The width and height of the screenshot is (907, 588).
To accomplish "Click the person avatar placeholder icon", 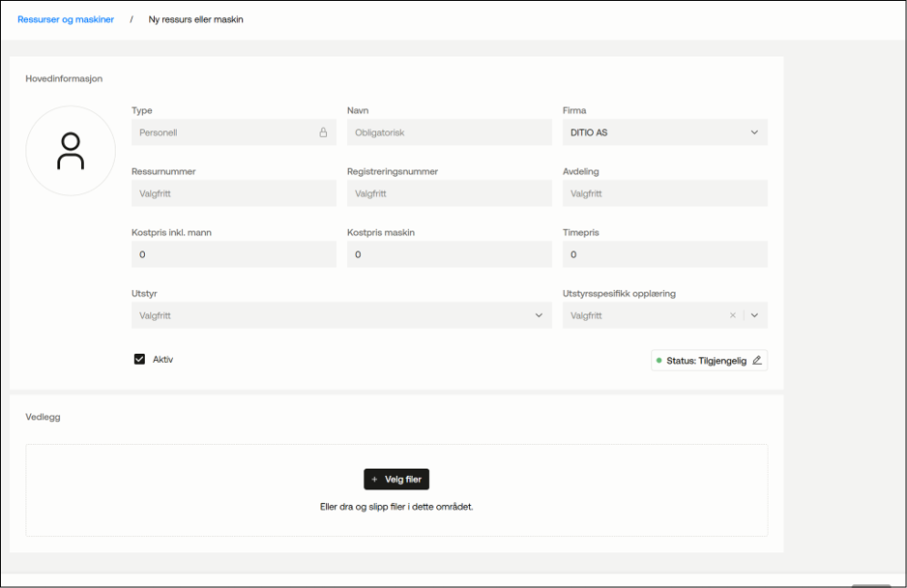I will click(x=71, y=151).
